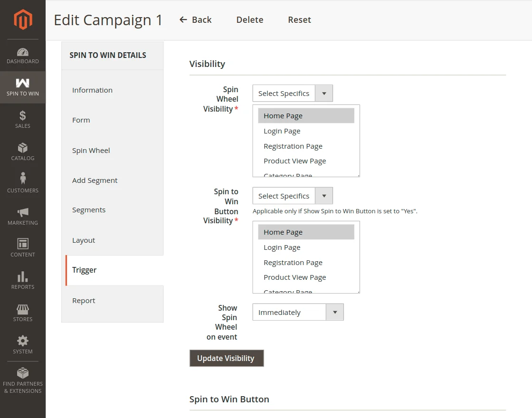Select Product View Page in Button Visibility list
The width and height of the screenshot is (532, 418).
(295, 277)
